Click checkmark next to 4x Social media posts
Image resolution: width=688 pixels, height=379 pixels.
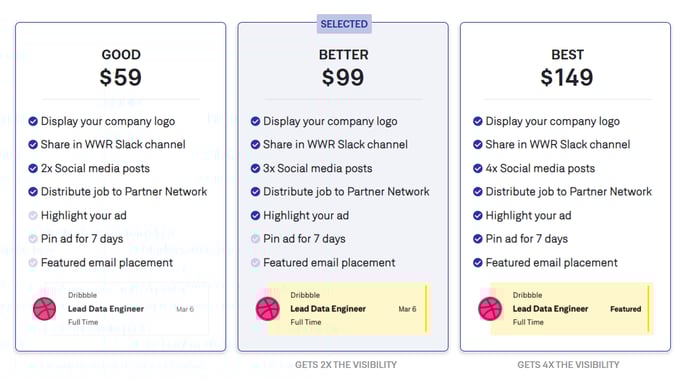pyautogui.click(x=478, y=168)
